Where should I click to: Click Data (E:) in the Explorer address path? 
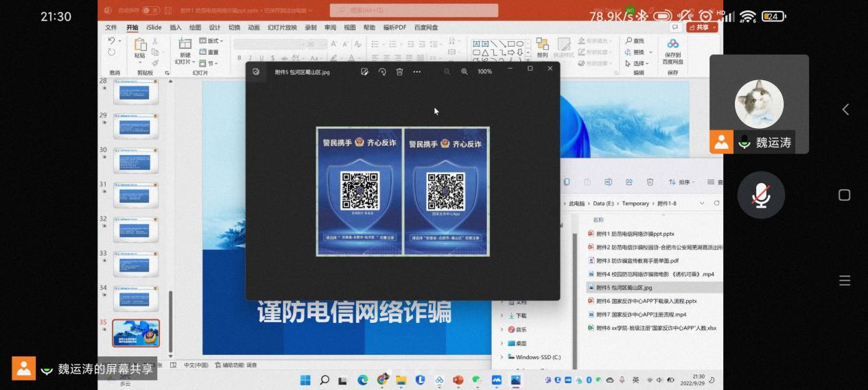click(604, 204)
